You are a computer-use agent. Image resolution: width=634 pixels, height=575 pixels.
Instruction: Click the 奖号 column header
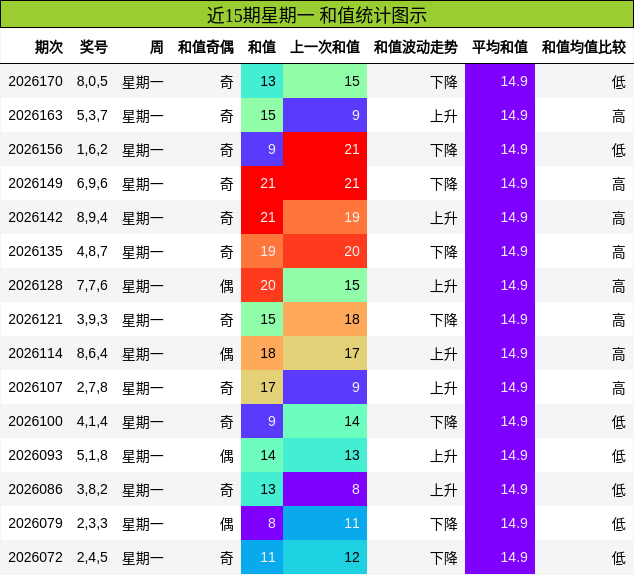(x=94, y=47)
